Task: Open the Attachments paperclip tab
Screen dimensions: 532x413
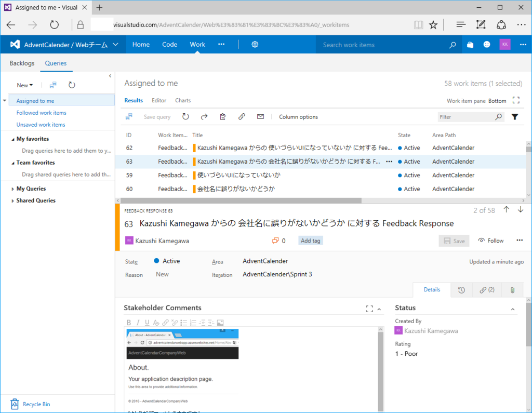Action: click(512, 290)
